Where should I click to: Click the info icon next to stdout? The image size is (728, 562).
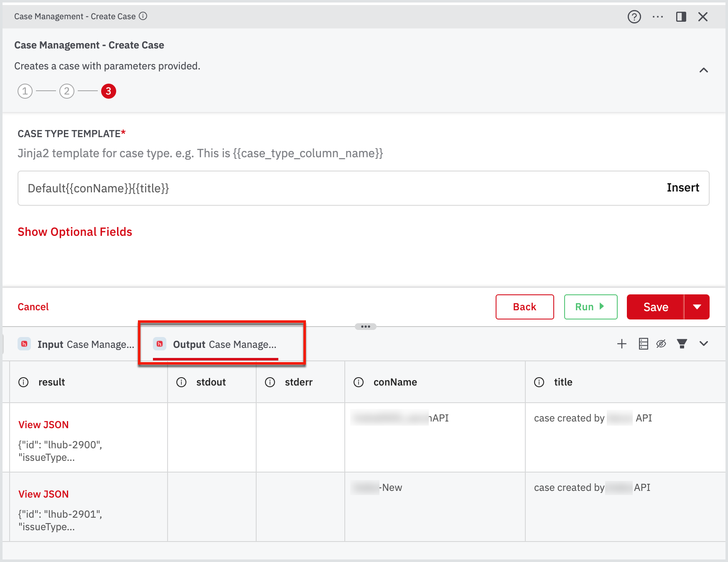click(181, 382)
